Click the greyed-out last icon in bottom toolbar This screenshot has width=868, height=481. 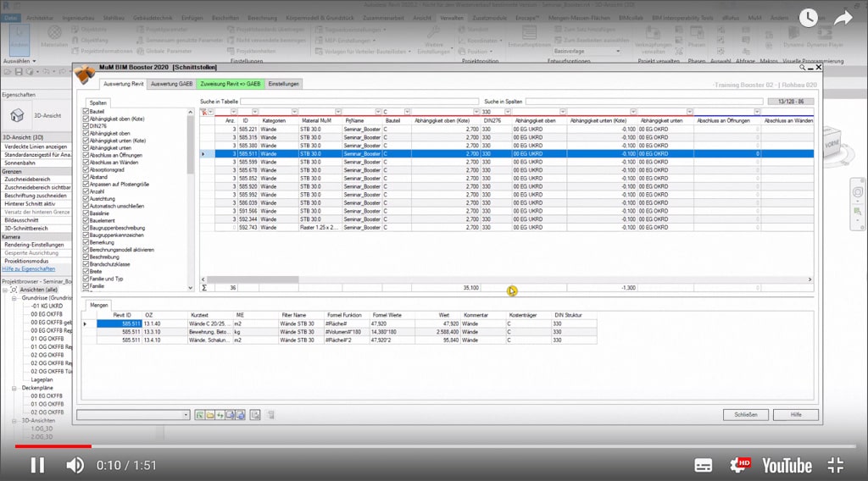pos(271,415)
